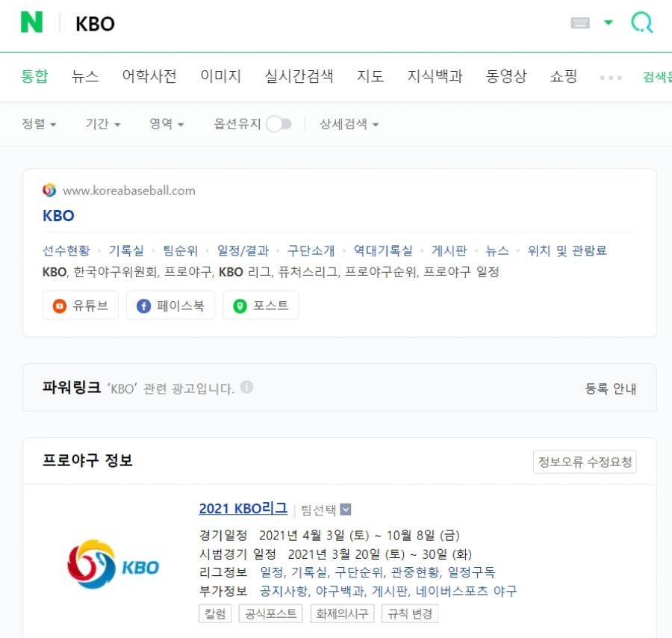Click the info icon beside 파워링크 ad notice
This screenshot has width=672, height=638.
click(x=246, y=388)
